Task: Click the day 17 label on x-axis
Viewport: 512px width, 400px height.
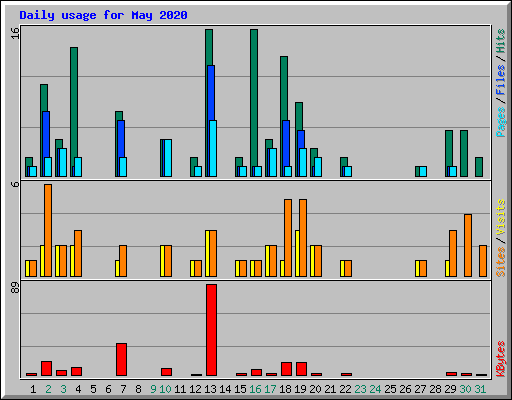Action: tap(270, 389)
